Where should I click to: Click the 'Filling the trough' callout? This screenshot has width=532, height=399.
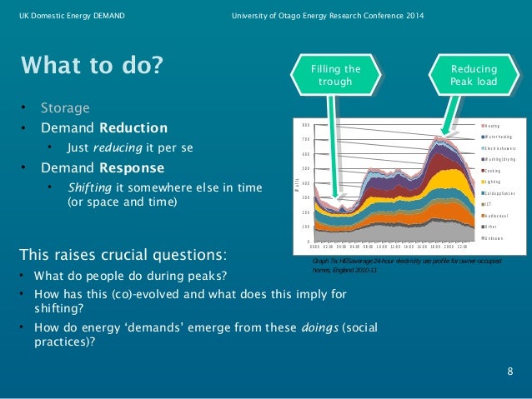coord(335,75)
